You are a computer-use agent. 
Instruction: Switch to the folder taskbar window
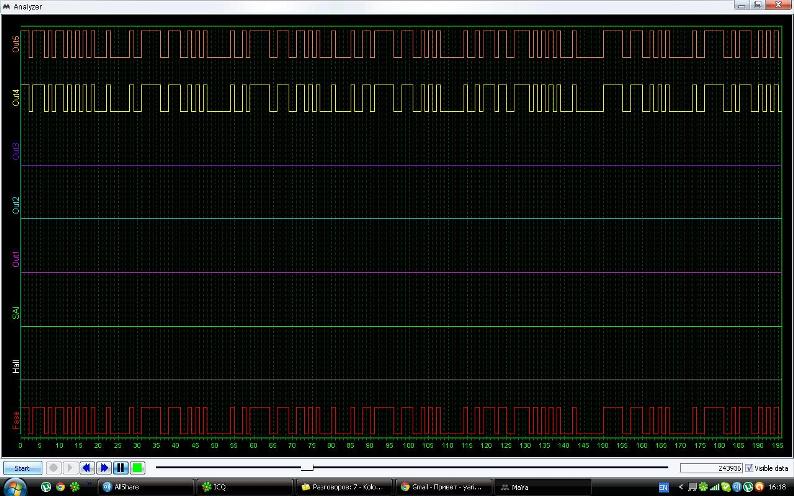click(343, 487)
